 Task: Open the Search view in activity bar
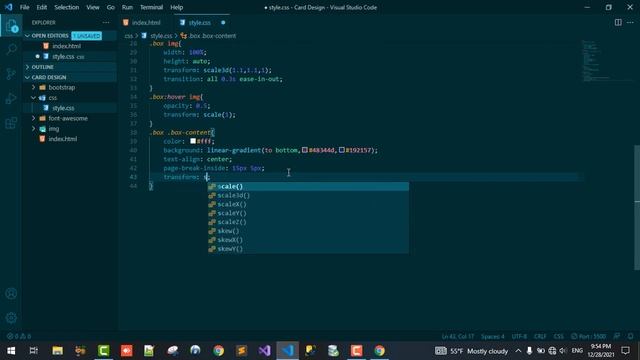(11, 49)
